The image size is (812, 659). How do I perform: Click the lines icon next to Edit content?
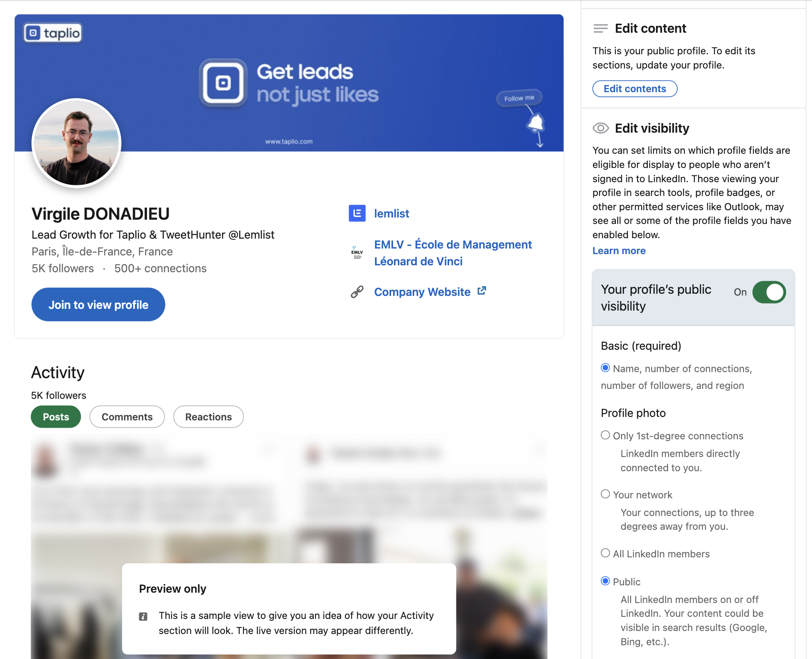(x=600, y=28)
